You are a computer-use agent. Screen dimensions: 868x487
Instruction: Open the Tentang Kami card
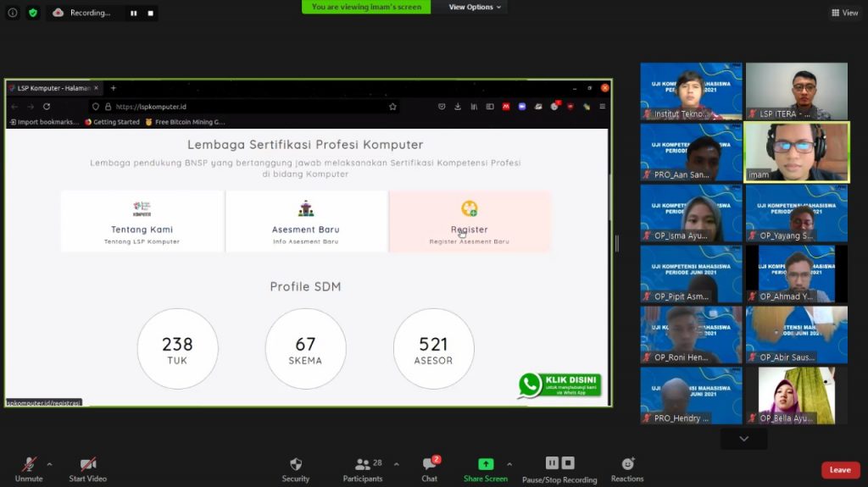click(142, 221)
